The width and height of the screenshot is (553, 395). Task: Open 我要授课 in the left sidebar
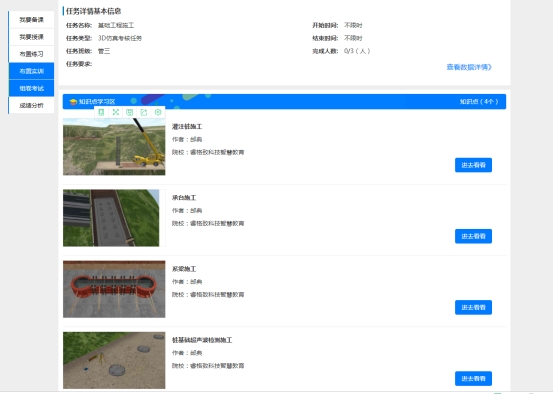(31, 37)
